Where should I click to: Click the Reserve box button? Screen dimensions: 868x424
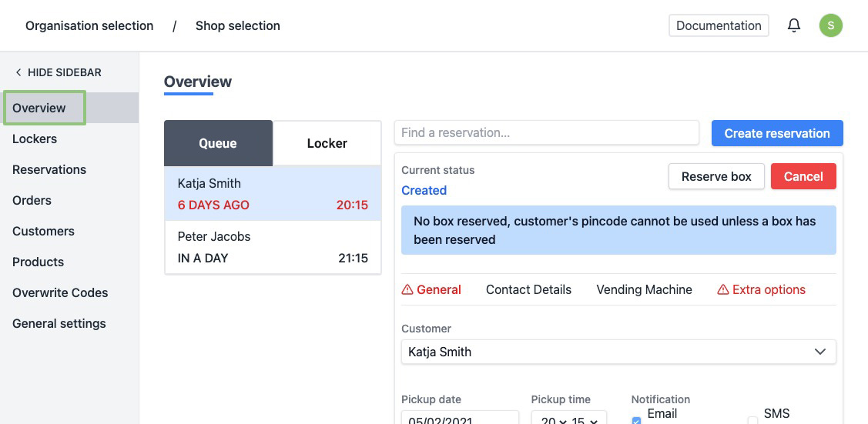(716, 176)
